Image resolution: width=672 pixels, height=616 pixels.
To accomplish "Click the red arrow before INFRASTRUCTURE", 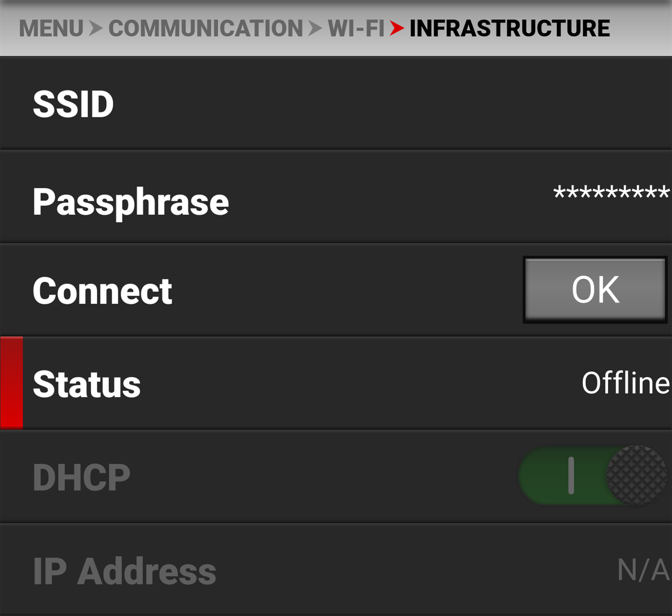I will coord(396,28).
